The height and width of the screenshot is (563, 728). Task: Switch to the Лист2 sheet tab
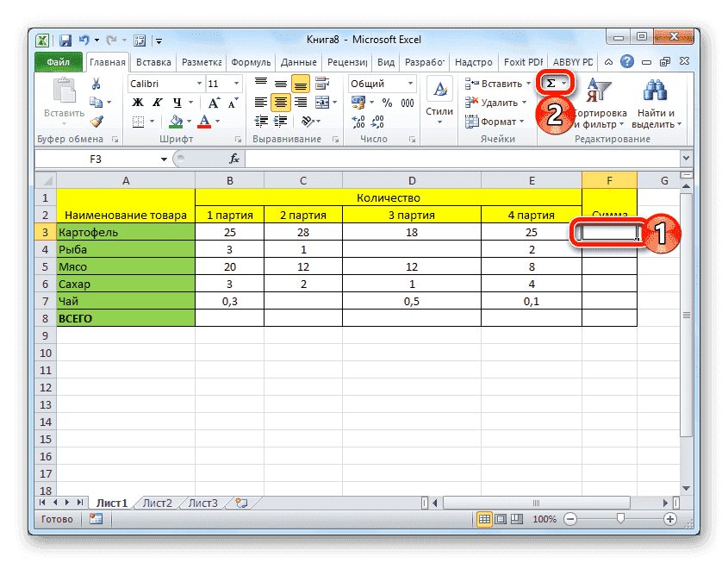click(x=158, y=503)
